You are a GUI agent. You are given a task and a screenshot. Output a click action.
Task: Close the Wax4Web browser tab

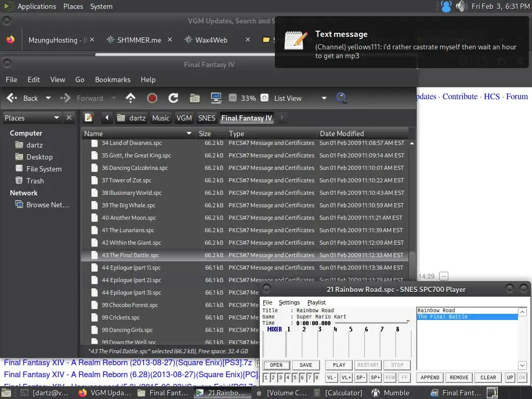248,39
